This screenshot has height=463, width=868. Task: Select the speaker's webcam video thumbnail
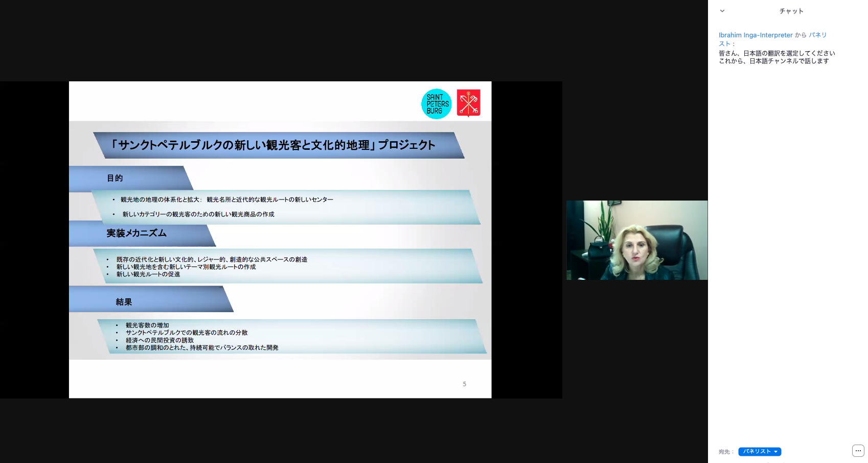[x=636, y=240]
